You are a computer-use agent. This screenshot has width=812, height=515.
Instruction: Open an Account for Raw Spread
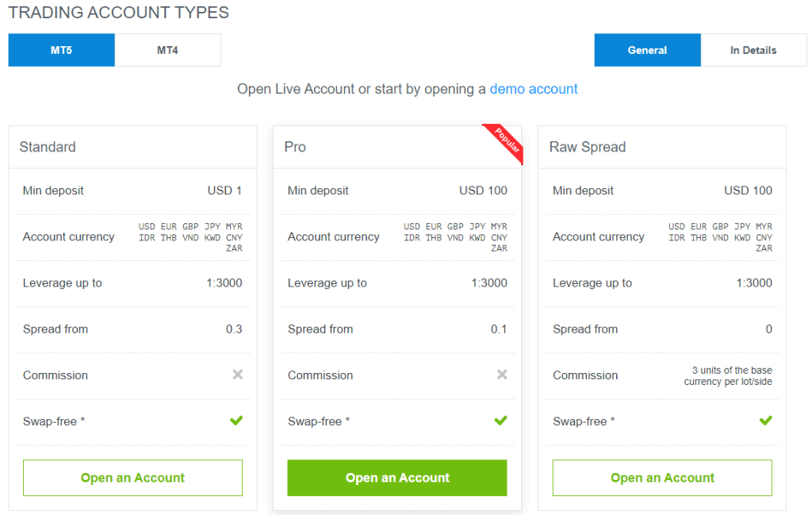pyautogui.click(x=662, y=478)
